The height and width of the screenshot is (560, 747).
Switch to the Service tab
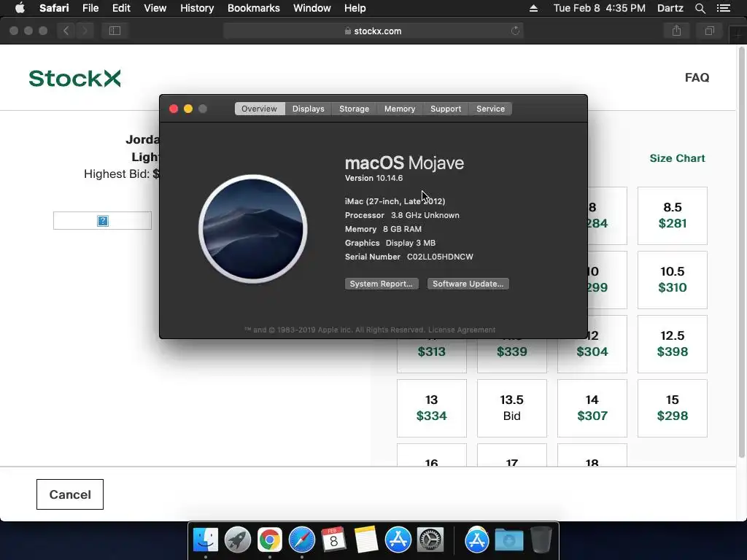(490, 109)
